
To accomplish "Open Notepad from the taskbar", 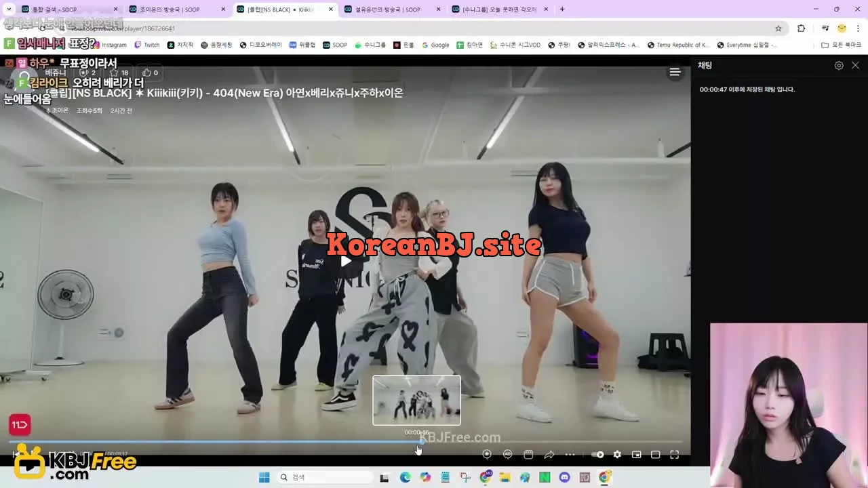I will point(445,477).
